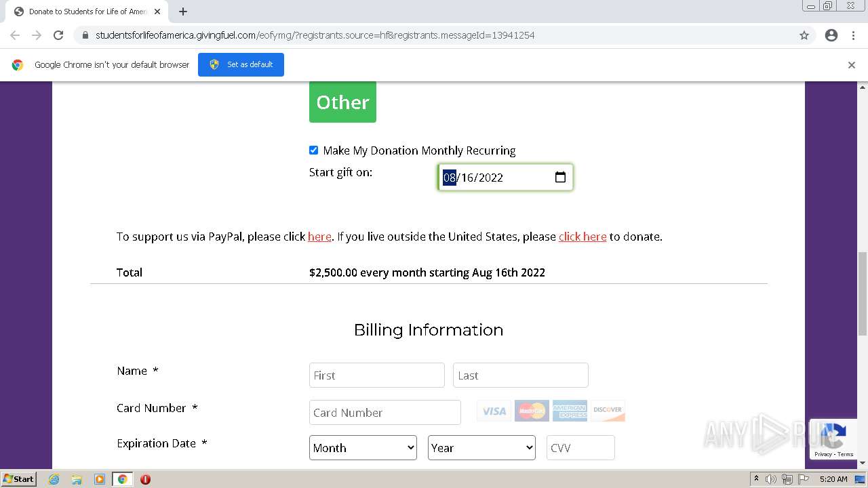Click the reCAPTCHA Terms link
The image size is (868, 488).
coord(846,454)
